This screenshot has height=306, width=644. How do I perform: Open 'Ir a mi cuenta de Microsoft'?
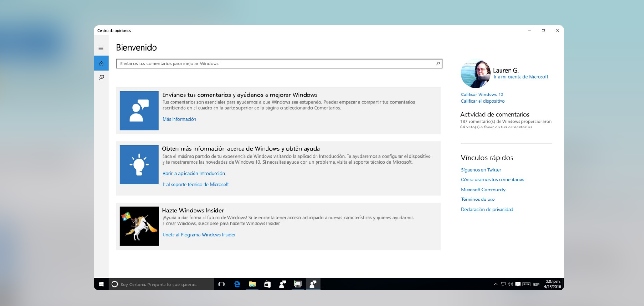pos(521,76)
